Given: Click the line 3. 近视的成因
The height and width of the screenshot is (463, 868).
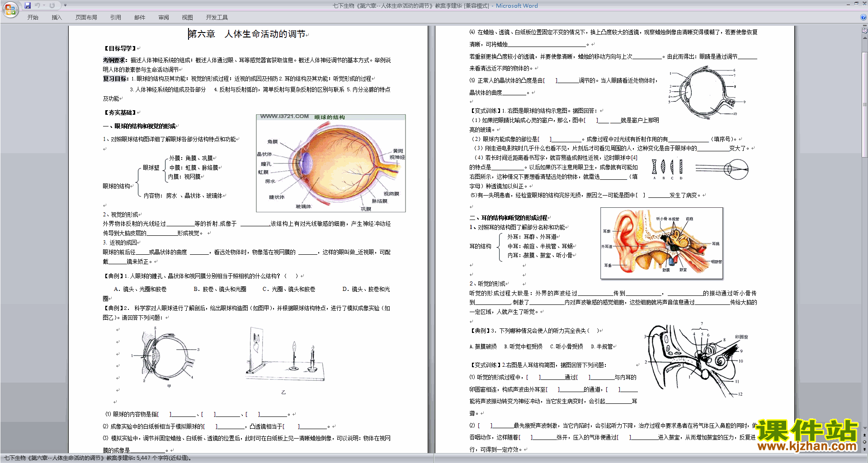Looking at the screenshot, I should click(120, 243).
